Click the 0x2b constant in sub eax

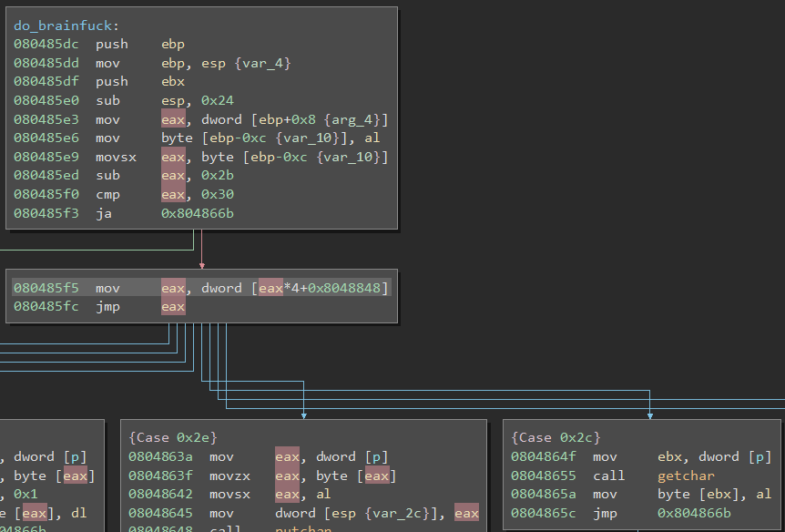tap(214, 176)
